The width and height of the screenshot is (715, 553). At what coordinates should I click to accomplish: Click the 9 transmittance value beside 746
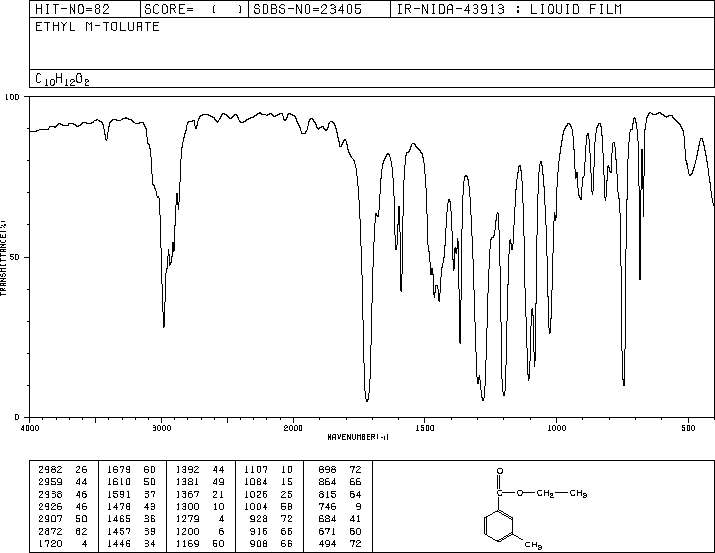(358, 506)
